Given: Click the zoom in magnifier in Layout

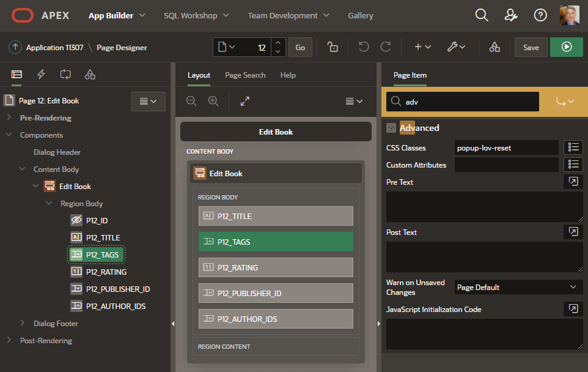Looking at the screenshot, I should point(213,102).
